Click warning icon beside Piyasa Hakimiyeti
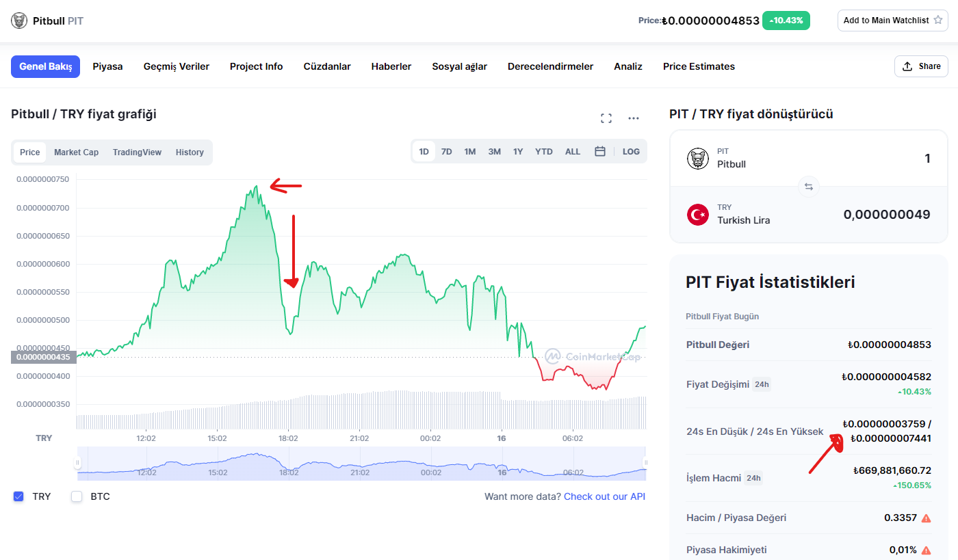 pyautogui.click(x=926, y=550)
